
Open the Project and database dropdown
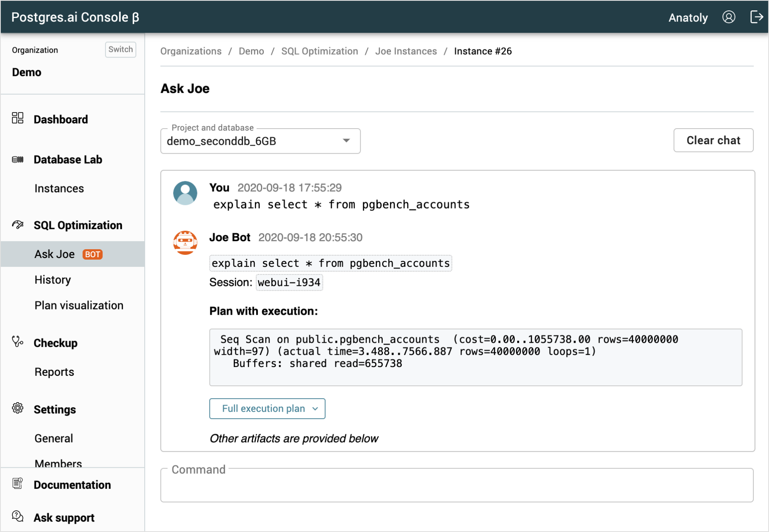pyautogui.click(x=260, y=141)
